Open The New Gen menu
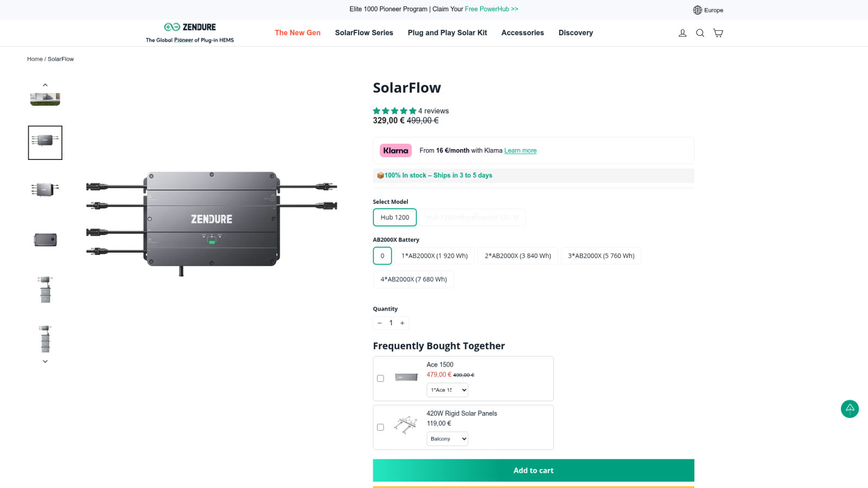This screenshot has width=868, height=488. pos(298,33)
